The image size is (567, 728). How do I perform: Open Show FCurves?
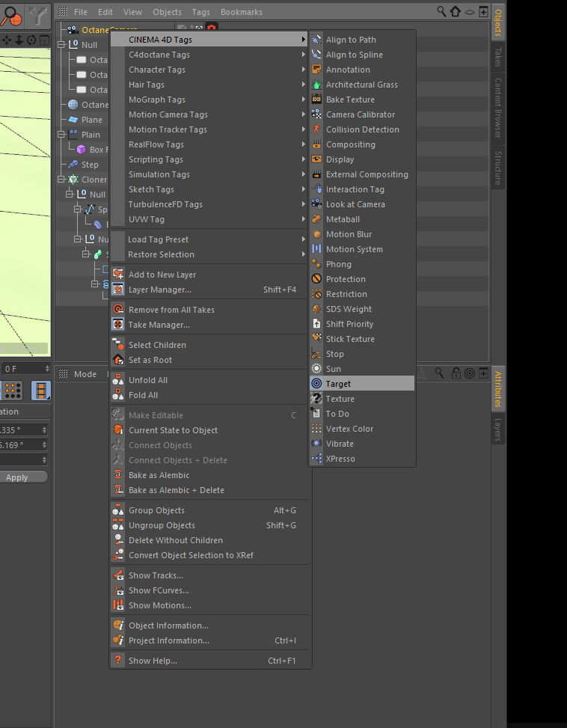(209, 590)
